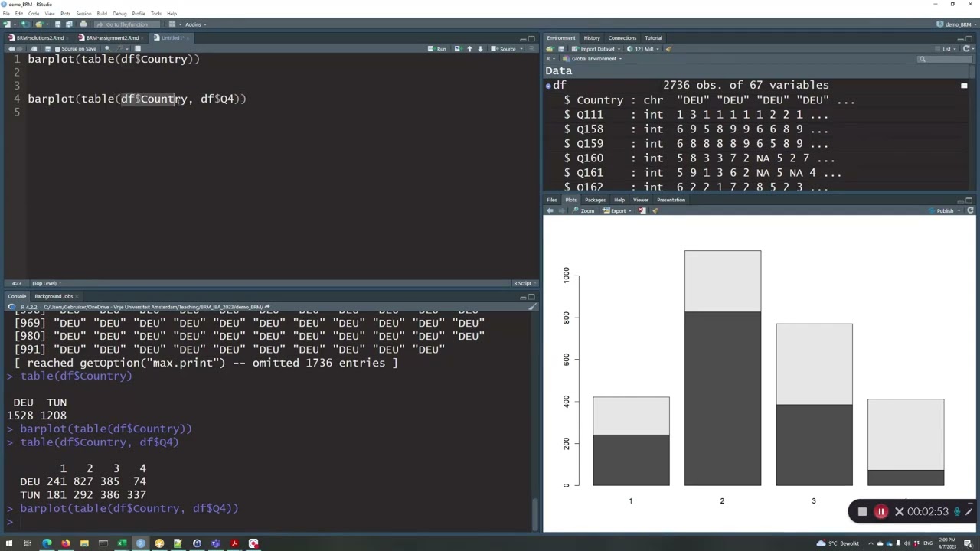
Task: Click the Go to file/function field
Action: point(127,24)
